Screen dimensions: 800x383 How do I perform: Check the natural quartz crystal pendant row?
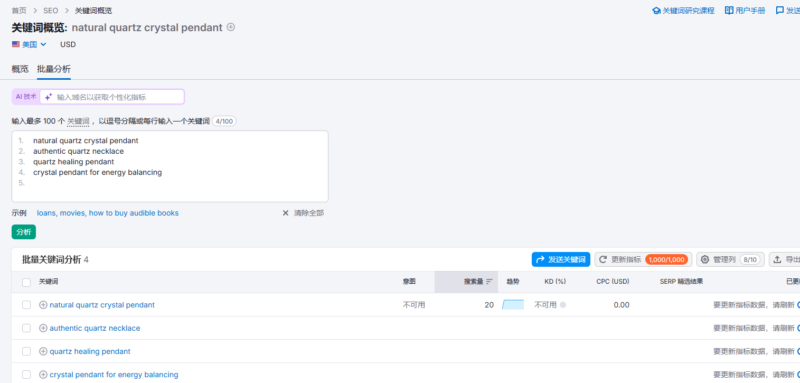pyautogui.click(x=26, y=305)
